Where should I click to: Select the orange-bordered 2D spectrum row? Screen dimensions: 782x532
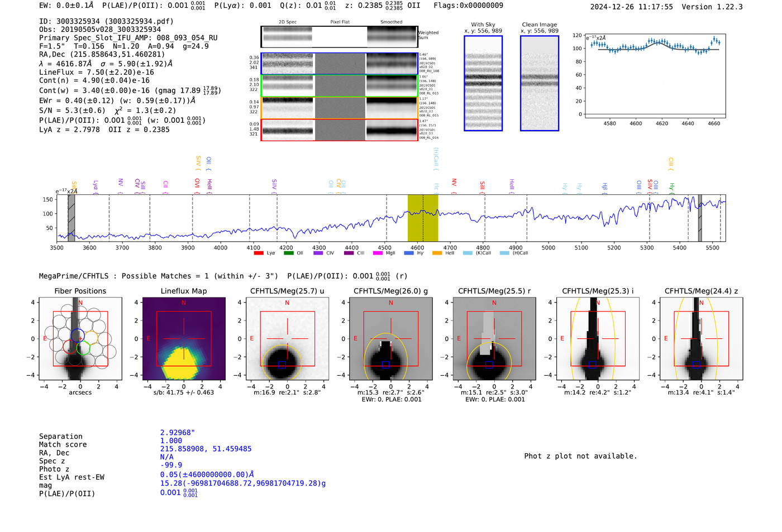click(340, 108)
